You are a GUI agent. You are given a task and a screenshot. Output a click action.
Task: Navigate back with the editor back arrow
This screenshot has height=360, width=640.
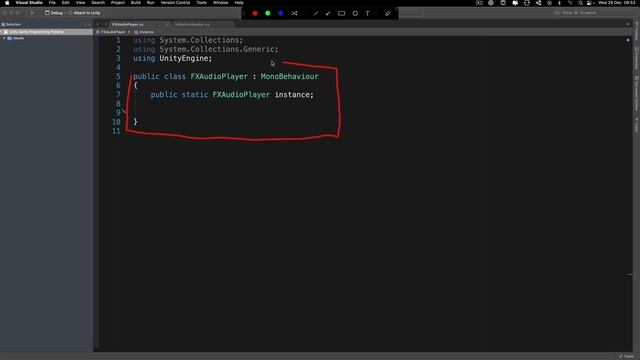tap(98, 24)
